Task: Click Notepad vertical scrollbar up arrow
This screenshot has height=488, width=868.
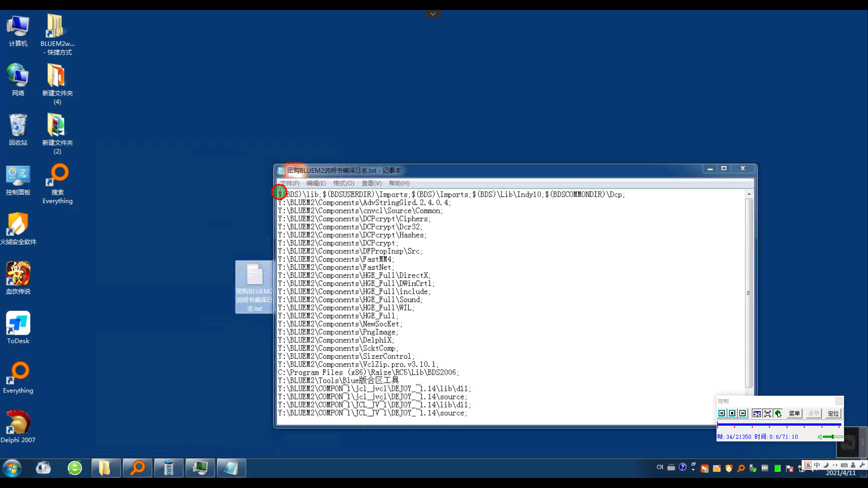Action: click(749, 194)
